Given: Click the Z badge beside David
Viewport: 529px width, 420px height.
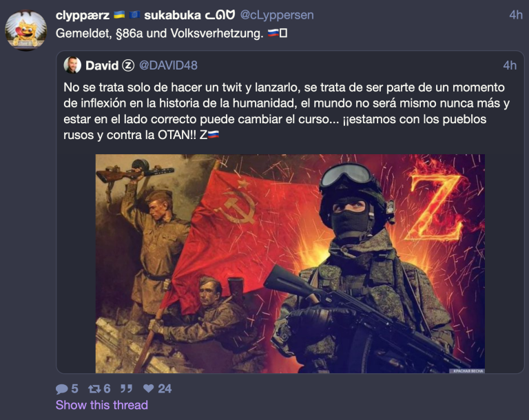Looking at the screenshot, I should pyautogui.click(x=128, y=65).
